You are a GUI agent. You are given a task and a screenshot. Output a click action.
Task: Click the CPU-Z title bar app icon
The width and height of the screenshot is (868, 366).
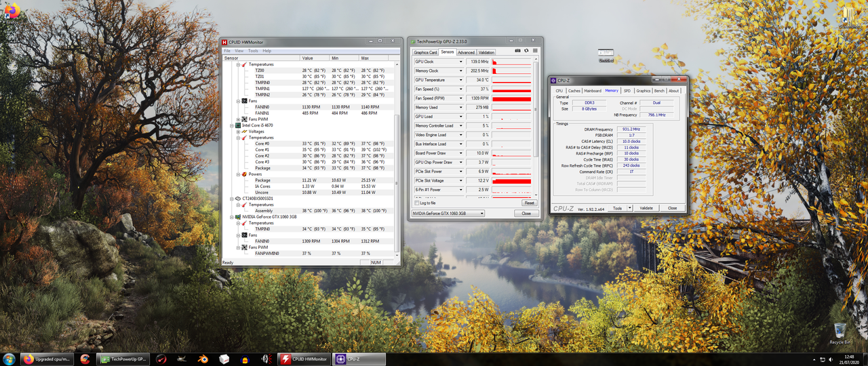(x=553, y=81)
